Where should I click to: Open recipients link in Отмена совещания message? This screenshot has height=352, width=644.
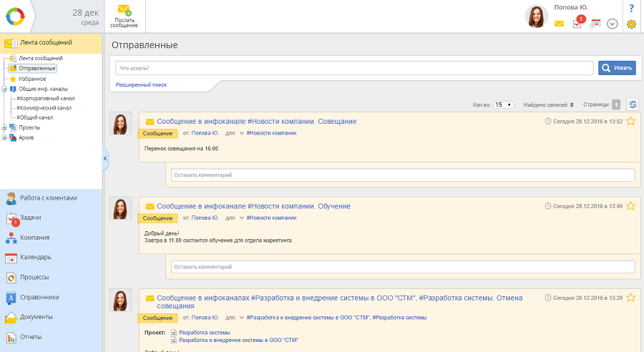tap(336, 318)
